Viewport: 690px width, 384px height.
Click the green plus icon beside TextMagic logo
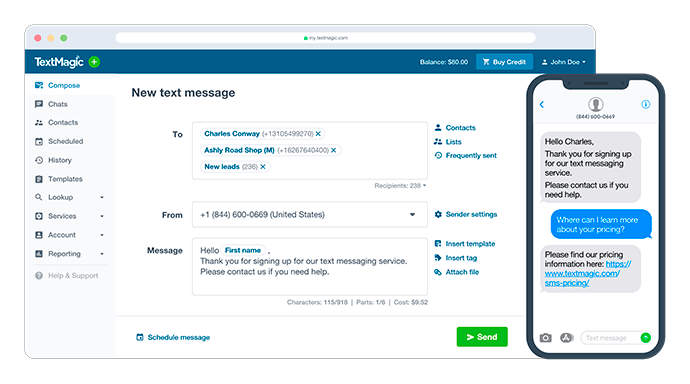(x=94, y=62)
